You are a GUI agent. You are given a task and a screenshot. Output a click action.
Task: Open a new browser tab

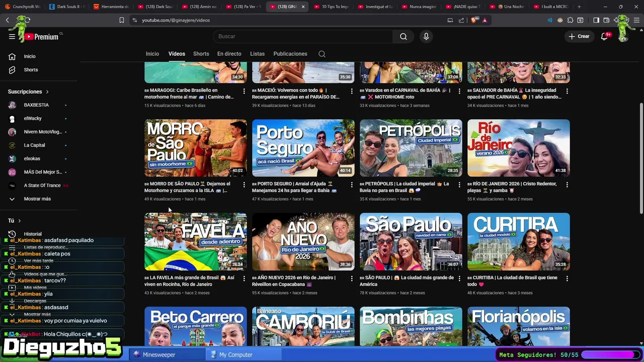pos(579,7)
